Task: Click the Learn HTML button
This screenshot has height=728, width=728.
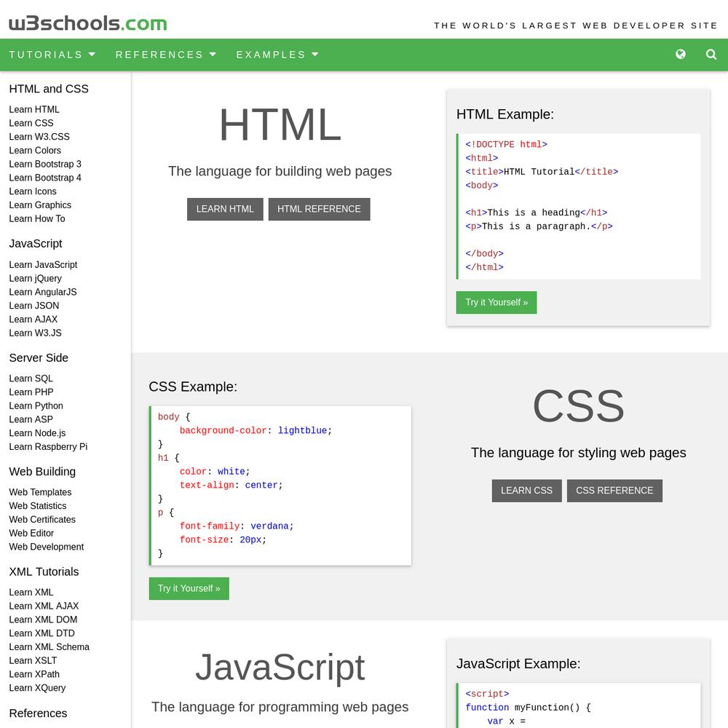Action: coord(225,209)
